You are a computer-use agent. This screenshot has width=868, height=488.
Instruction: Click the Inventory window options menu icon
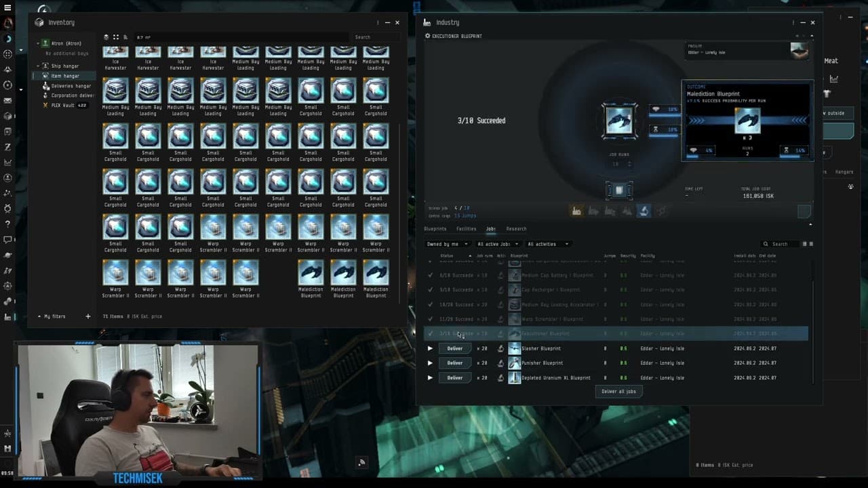[378, 22]
